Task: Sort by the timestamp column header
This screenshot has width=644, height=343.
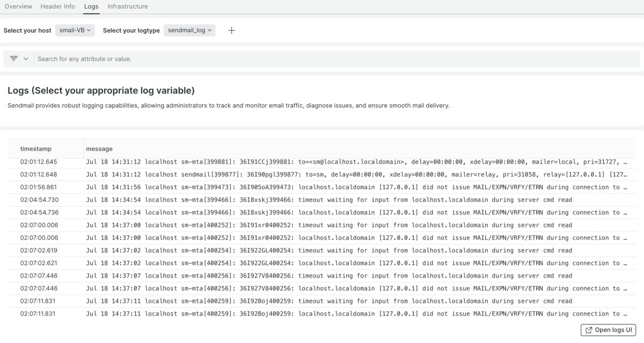Action: pos(36,149)
